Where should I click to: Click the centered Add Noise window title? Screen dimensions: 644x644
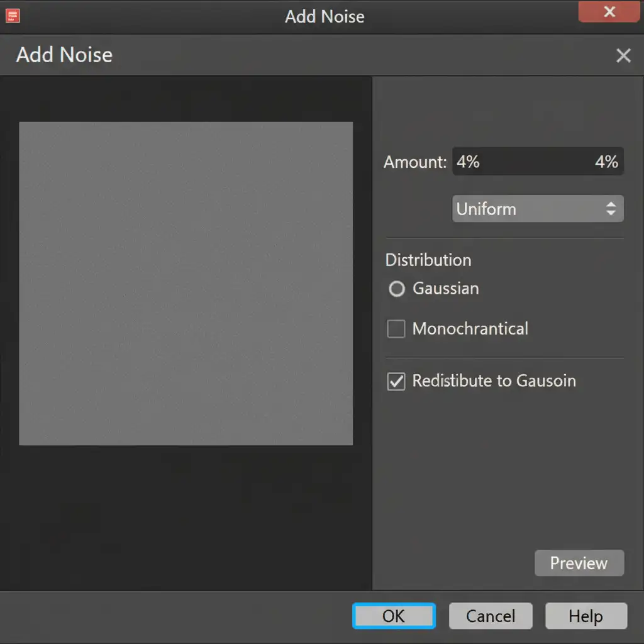click(325, 16)
